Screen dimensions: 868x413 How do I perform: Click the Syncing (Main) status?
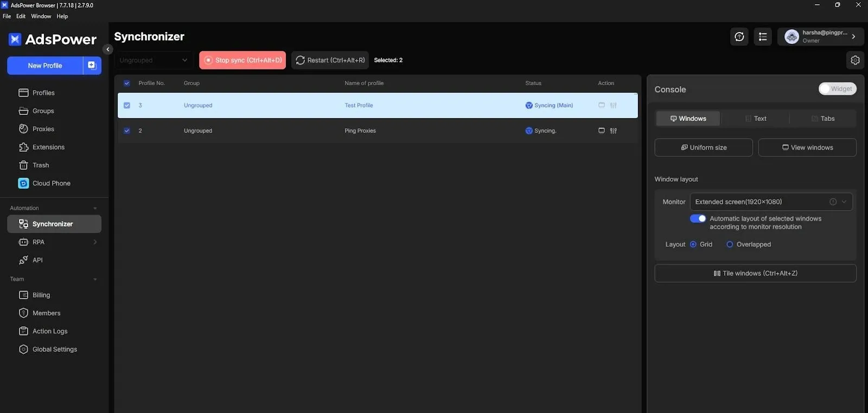click(x=549, y=105)
